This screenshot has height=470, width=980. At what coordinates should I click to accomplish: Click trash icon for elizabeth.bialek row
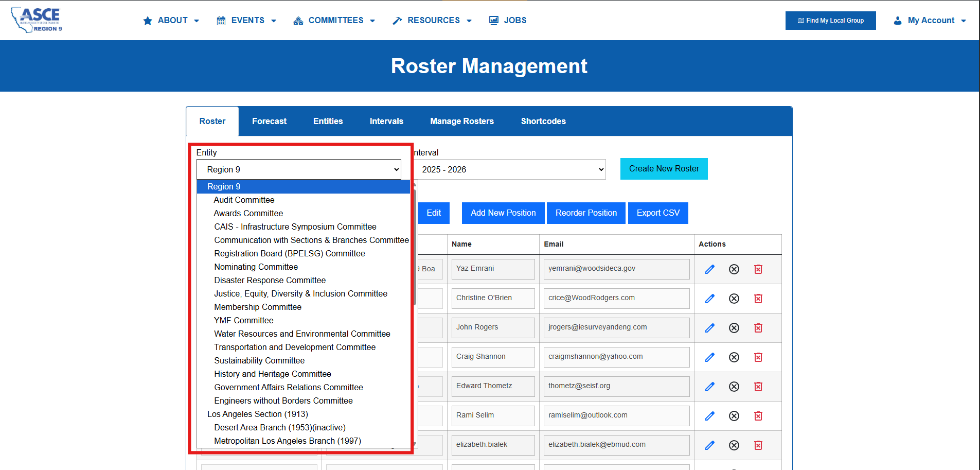click(758, 445)
